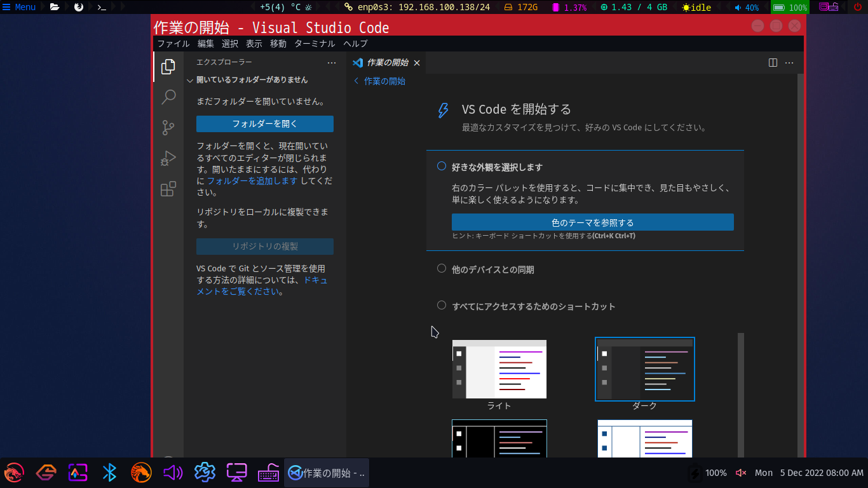Click the 作業の開始 task button in the taskbar
The height and width of the screenshot is (488, 868).
tap(327, 473)
